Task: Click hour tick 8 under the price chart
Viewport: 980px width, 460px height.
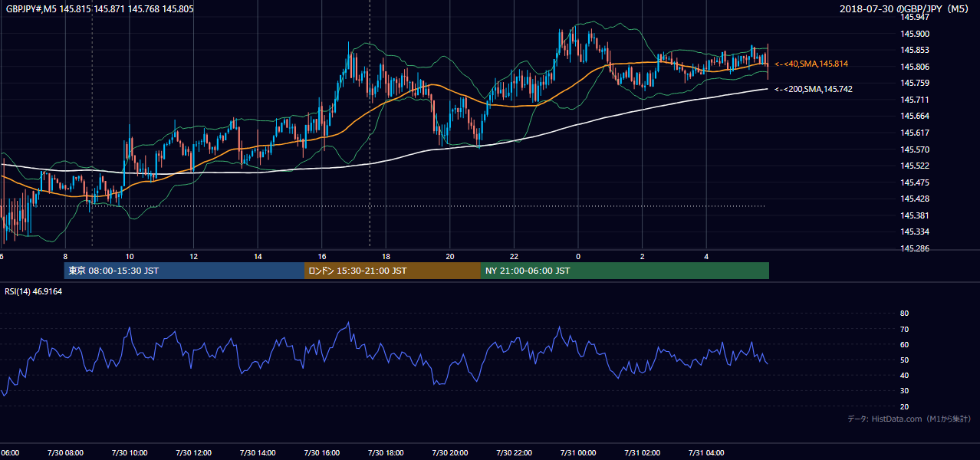Action: pyautogui.click(x=65, y=256)
